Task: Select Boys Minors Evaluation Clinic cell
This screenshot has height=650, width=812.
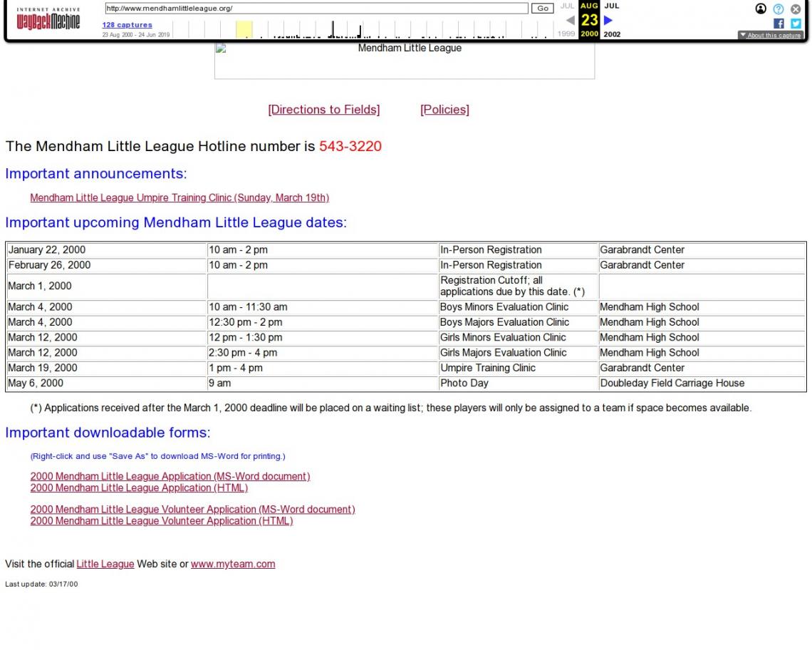Action: pyautogui.click(x=518, y=307)
